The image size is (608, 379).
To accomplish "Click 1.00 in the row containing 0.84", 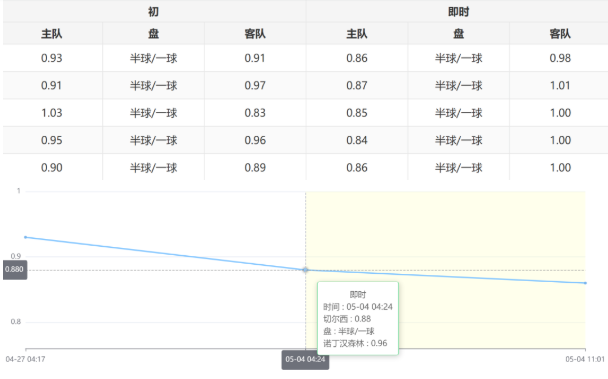I will tap(560, 140).
